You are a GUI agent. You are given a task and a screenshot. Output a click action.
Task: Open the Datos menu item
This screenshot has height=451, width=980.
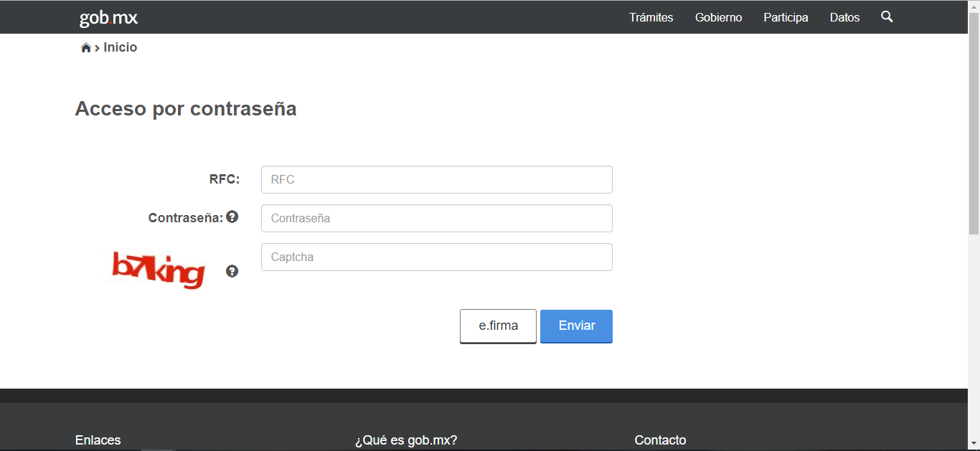point(844,17)
